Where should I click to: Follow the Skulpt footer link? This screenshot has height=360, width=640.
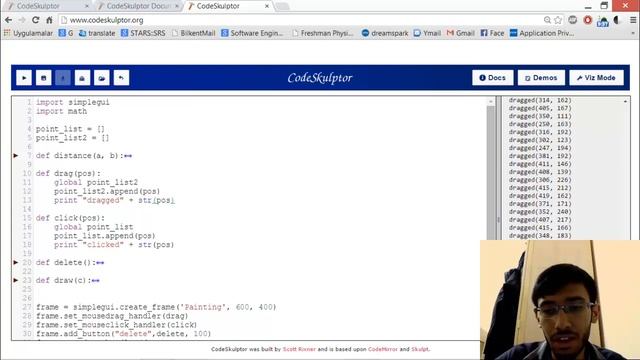coord(420,349)
